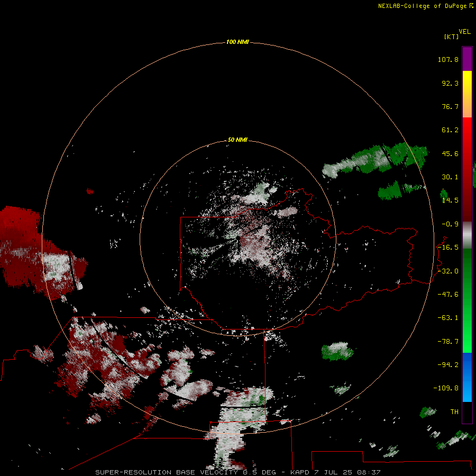Click the blue segment of the color scale
This screenshot has height=476, width=476.
click(467, 377)
